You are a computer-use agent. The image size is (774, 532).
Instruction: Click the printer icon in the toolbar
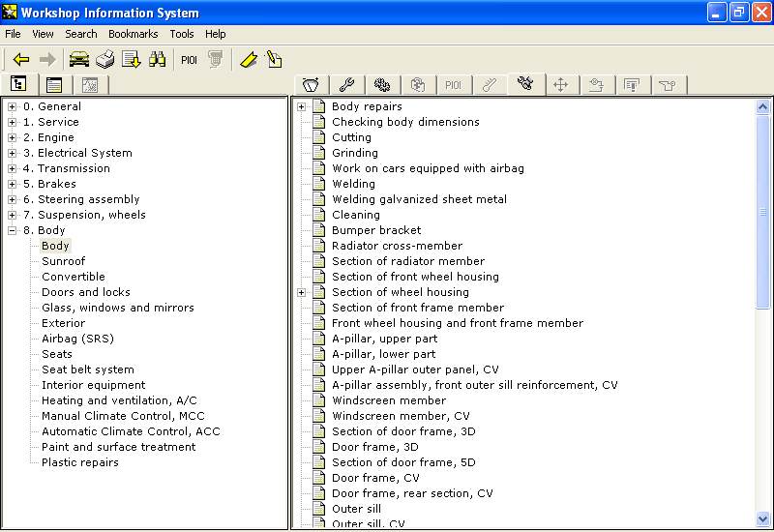104,60
